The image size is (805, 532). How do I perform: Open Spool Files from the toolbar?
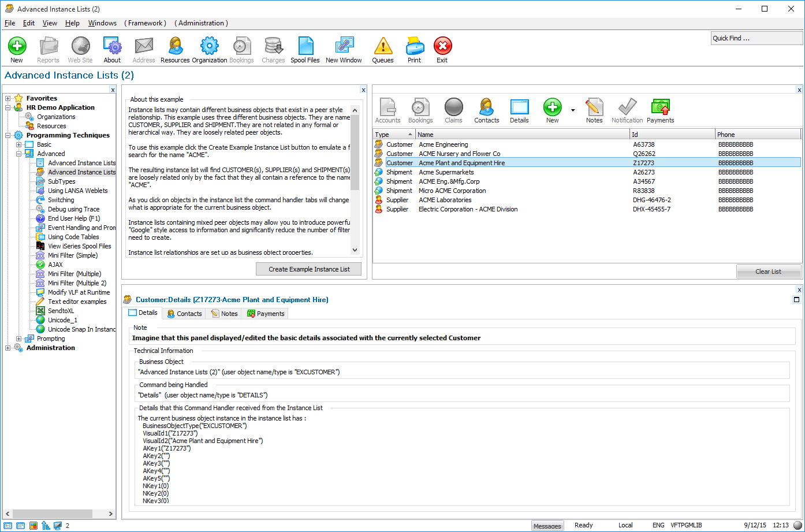point(305,46)
